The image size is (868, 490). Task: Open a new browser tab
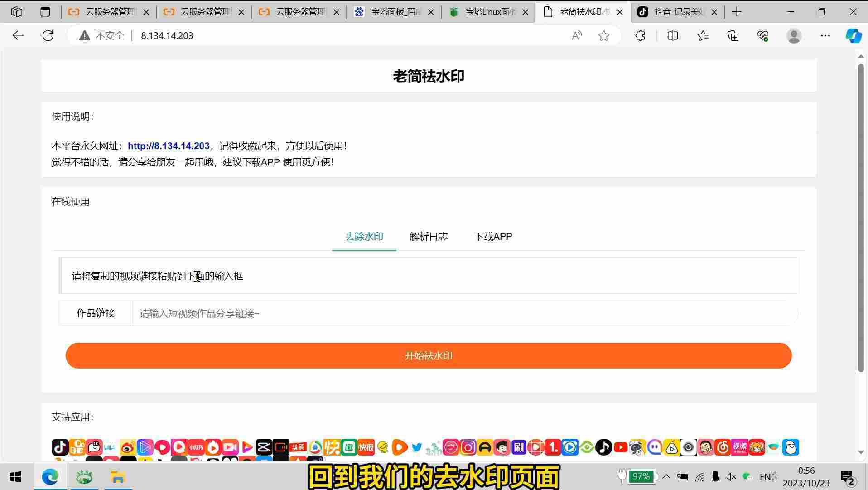[x=737, y=12]
